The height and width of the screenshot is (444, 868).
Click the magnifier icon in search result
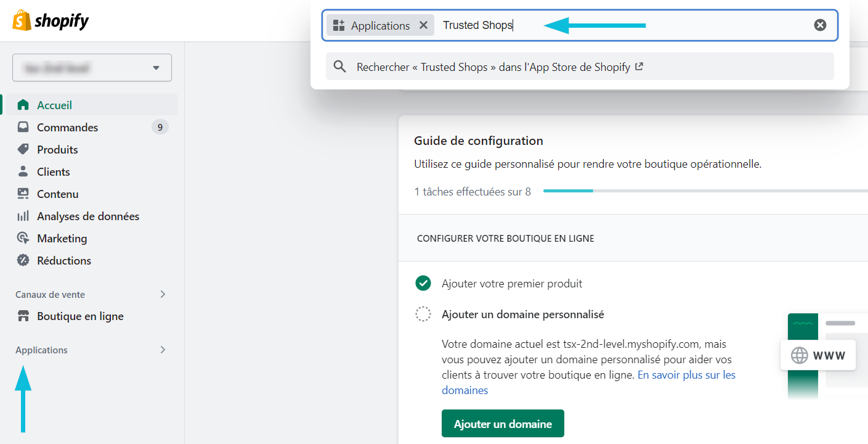[x=339, y=67]
